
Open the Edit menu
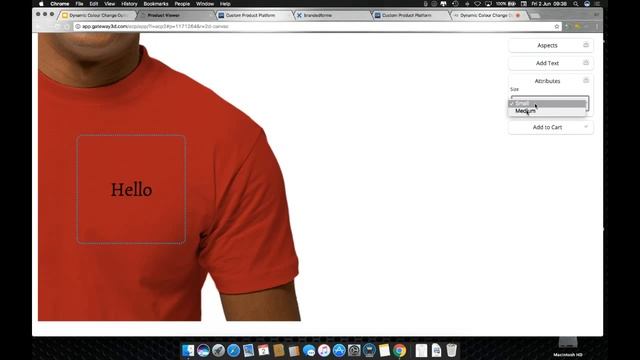[94, 4]
